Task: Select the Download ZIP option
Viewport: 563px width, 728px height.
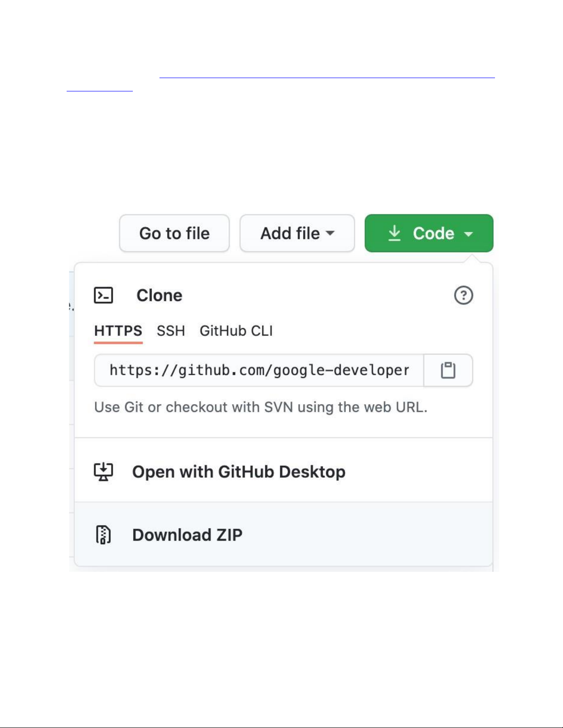Action: click(x=187, y=535)
